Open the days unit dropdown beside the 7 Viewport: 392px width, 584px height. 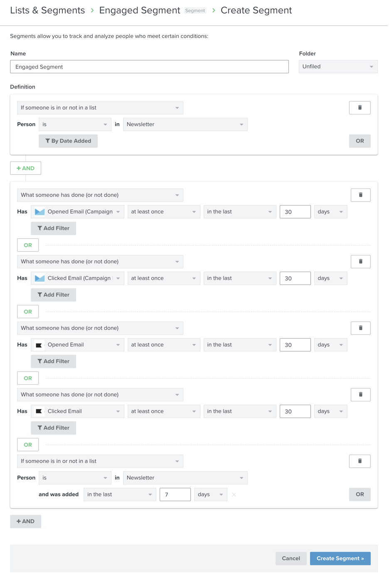tap(210, 494)
